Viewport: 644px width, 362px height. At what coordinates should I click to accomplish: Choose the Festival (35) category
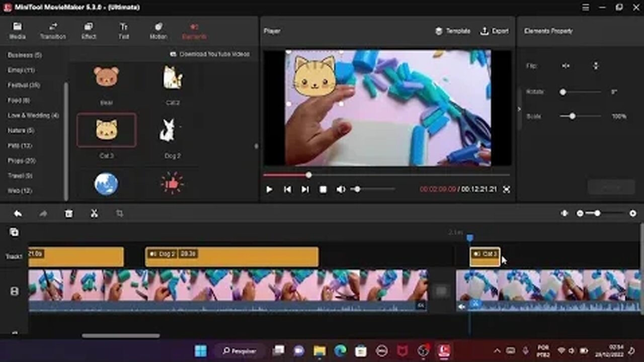(x=24, y=85)
